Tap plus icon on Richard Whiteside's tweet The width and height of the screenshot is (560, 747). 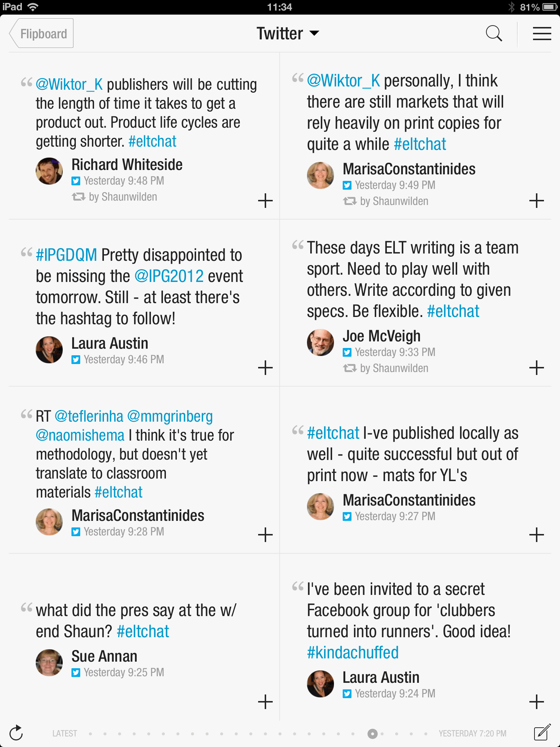pos(265,201)
